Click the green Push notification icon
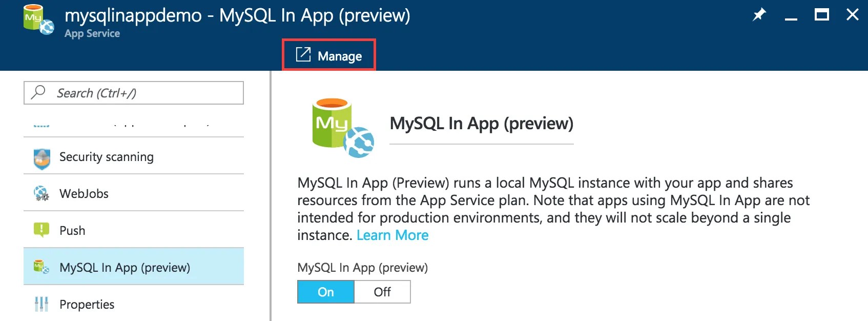The width and height of the screenshot is (868, 321). click(x=42, y=230)
